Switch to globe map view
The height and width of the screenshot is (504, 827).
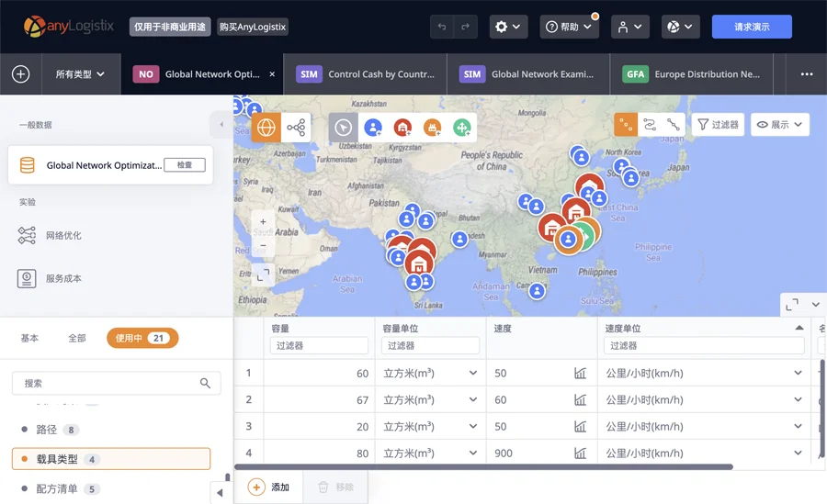point(266,128)
